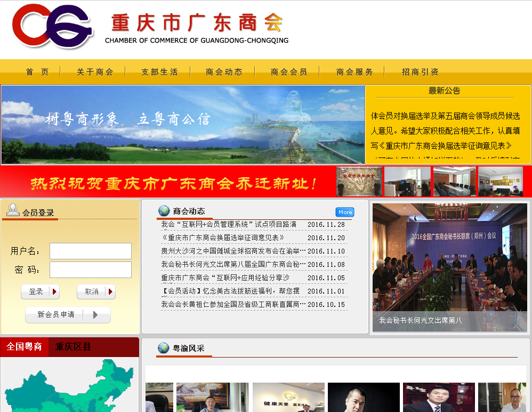
Task: Open news 贵州大沙河之中国傩城全球招商发布会
Action: tap(233, 251)
